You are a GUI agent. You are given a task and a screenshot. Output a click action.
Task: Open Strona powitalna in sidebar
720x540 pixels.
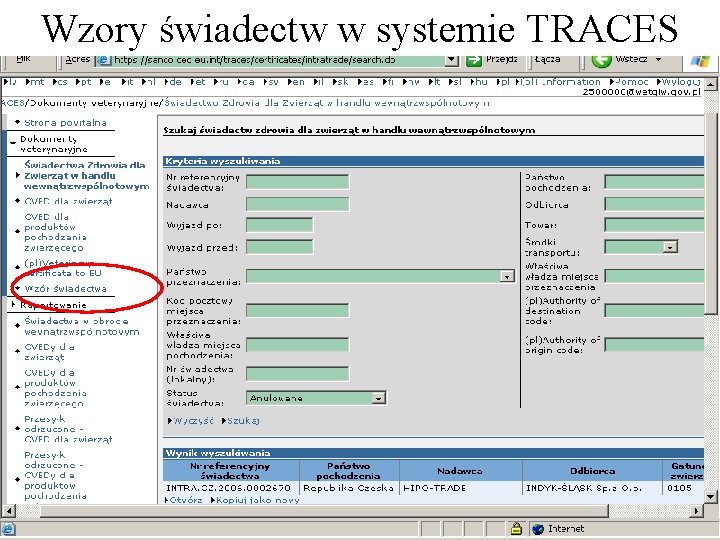pos(65,123)
